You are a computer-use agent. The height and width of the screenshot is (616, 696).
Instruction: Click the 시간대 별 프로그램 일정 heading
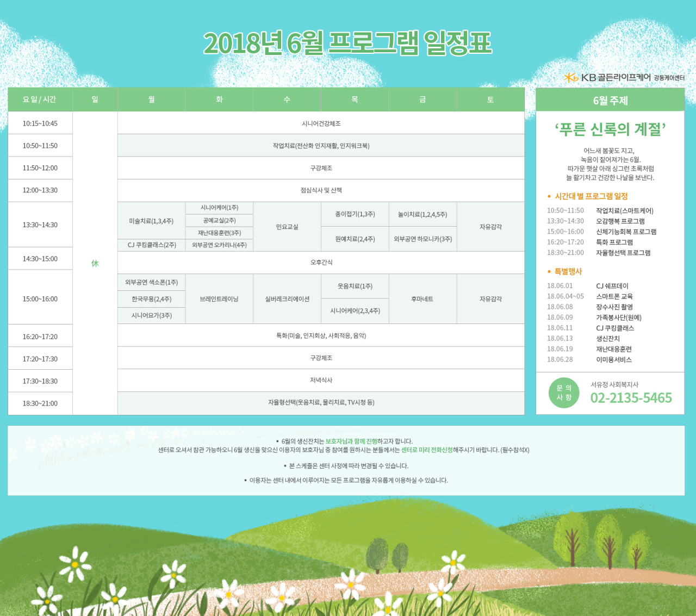pyautogui.click(x=591, y=196)
